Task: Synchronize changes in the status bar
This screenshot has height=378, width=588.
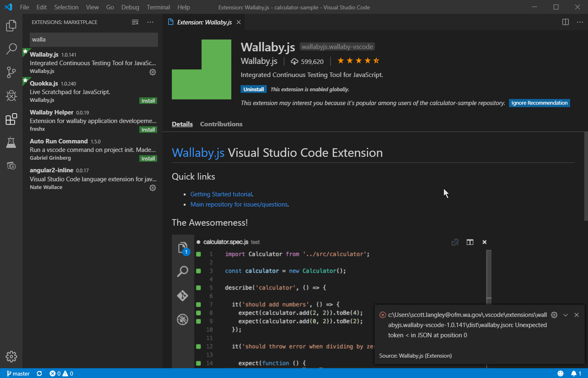Action: point(39,374)
